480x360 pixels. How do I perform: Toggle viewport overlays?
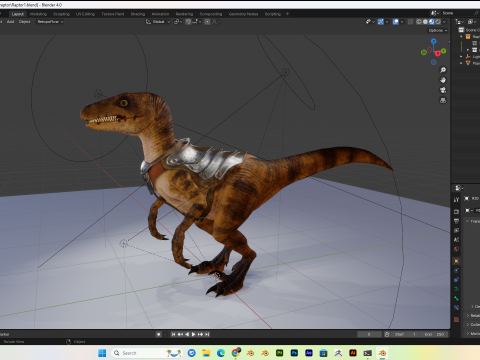pyautogui.click(x=396, y=22)
